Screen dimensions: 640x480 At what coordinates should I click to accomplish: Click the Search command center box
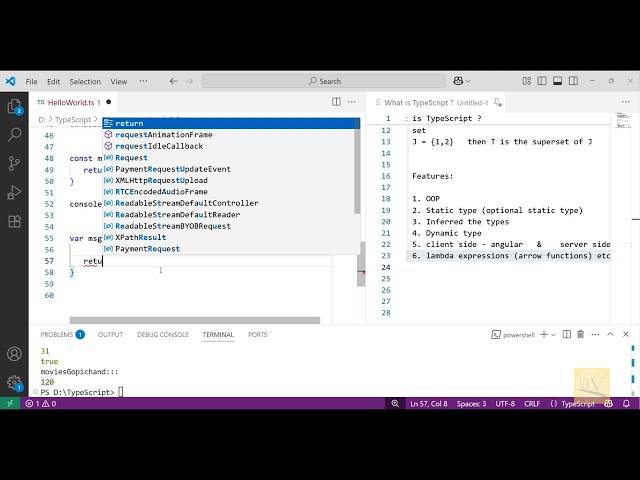[324, 81]
